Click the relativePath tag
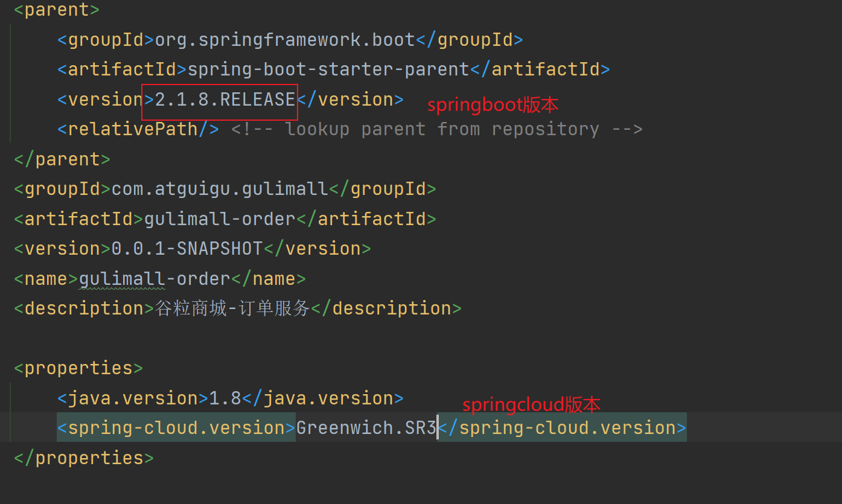Screen dimensions: 842x504 tap(138, 129)
